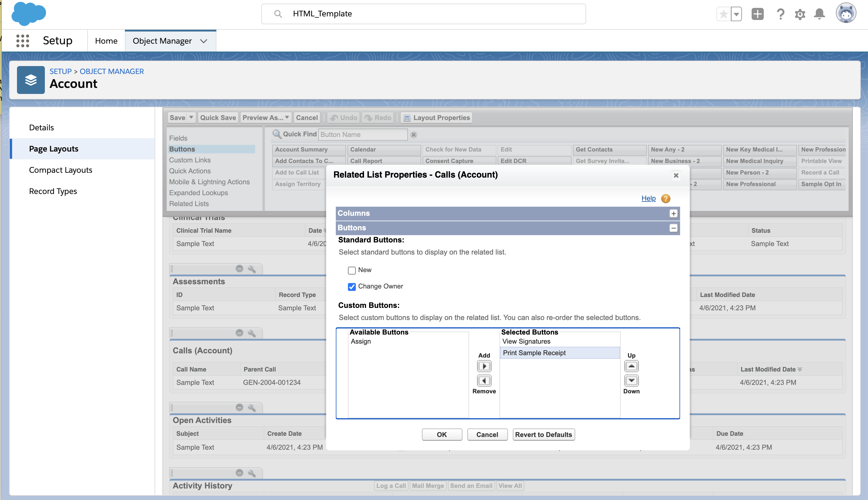Move selected button Up with arrow
The width and height of the screenshot is (868, 500).
click(631, 366)
